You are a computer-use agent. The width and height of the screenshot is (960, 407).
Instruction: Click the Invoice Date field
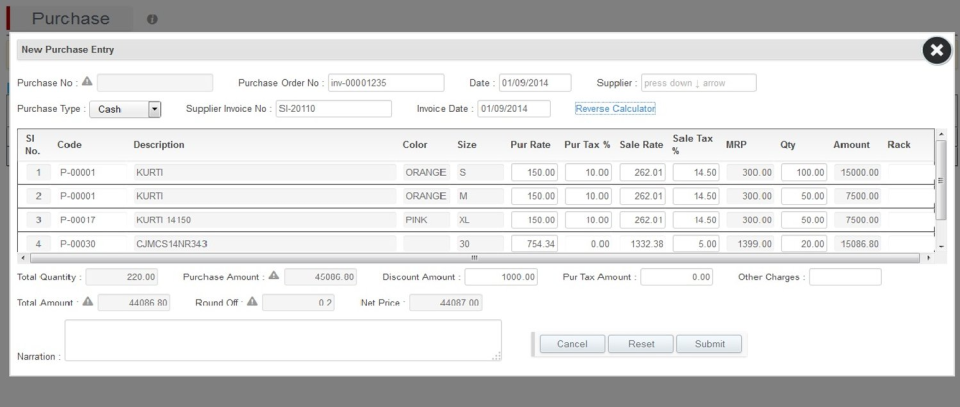click(x=514, y=108)
